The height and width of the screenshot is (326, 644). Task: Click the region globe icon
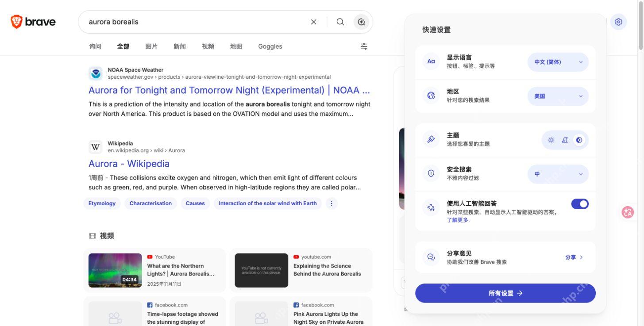pyautogui.click(x=431, y=96)
